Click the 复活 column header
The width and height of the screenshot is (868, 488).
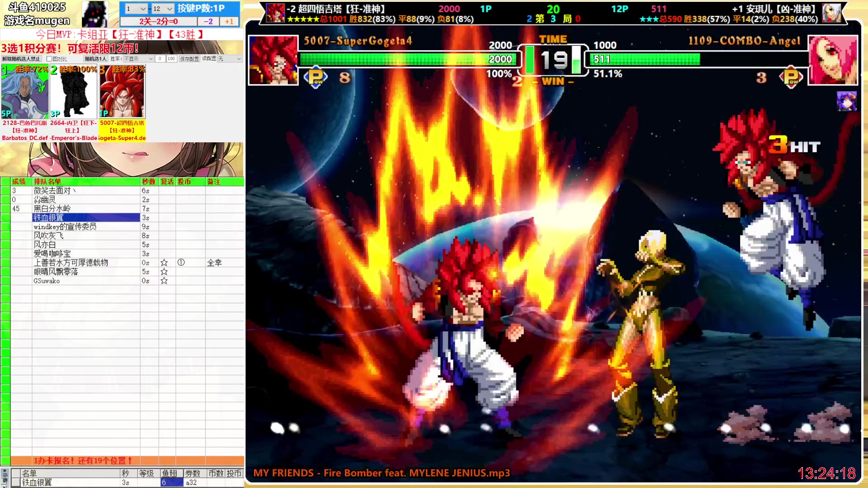167,182
